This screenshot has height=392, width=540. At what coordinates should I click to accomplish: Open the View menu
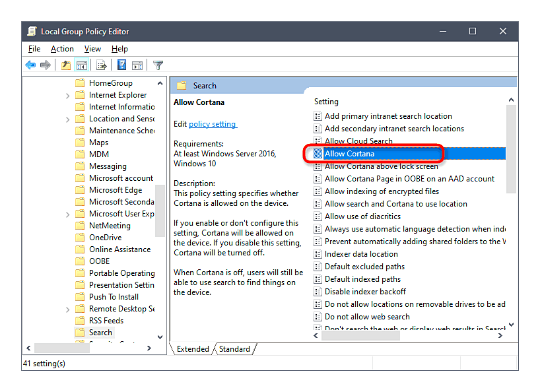tap(92, 49)
